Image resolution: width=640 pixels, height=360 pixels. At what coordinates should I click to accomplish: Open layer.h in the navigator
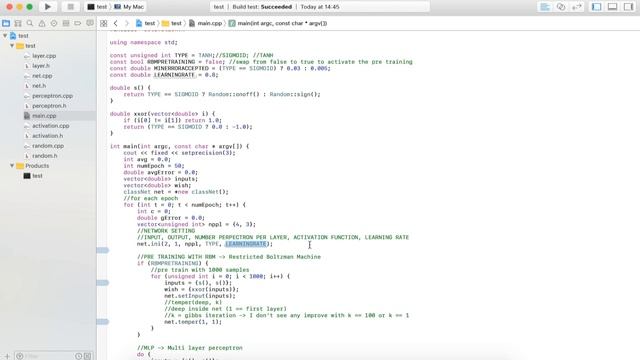41,66
